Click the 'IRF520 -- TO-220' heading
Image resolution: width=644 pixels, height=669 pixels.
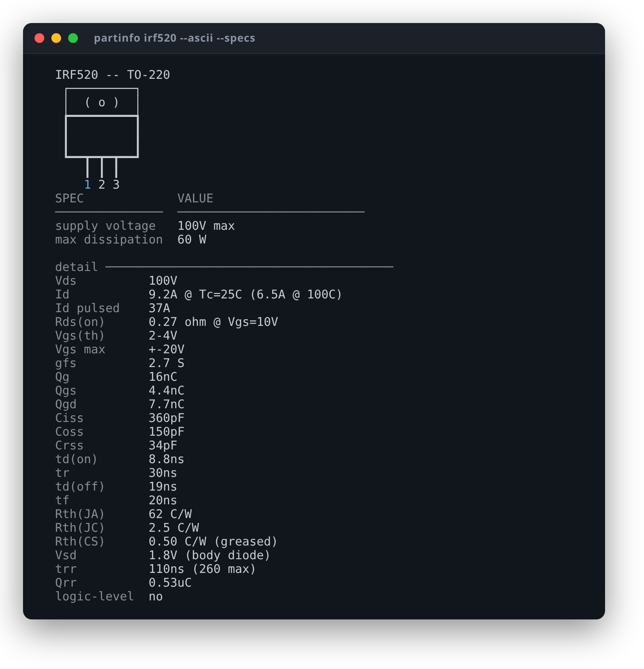coord(112,75)
